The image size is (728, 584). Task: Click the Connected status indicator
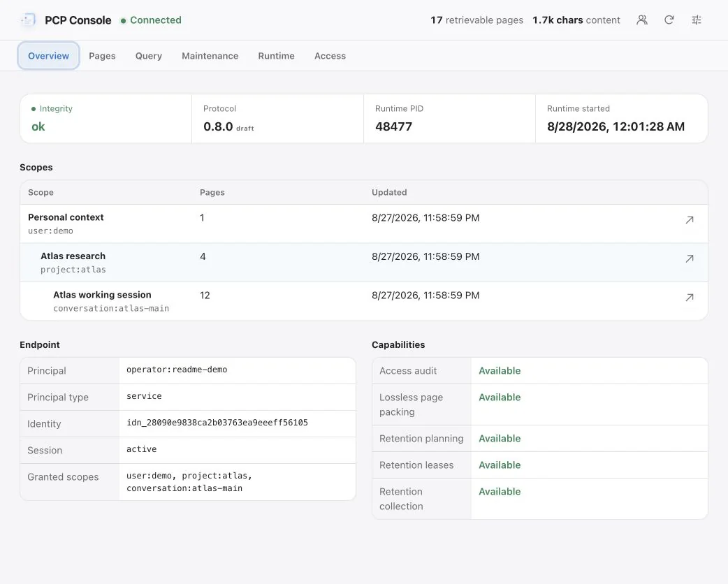tap(151, 20)
